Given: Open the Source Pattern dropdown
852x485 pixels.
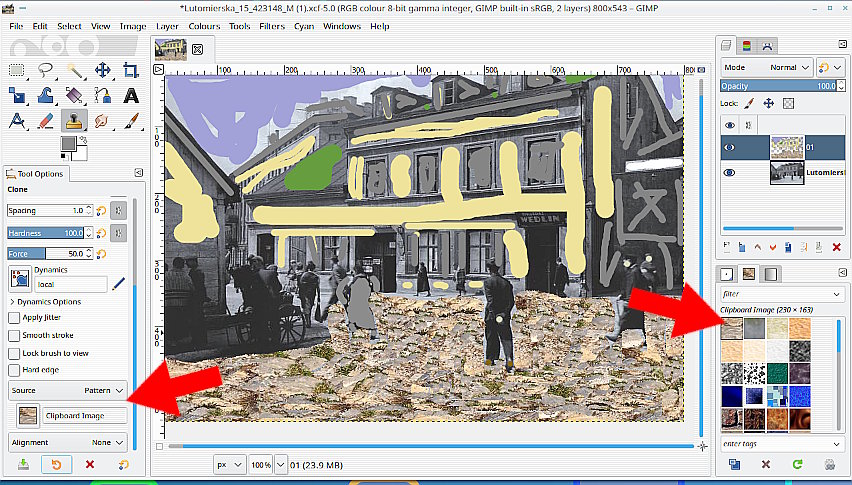Looking at the screenshot, I should click(x=68, y=390).
